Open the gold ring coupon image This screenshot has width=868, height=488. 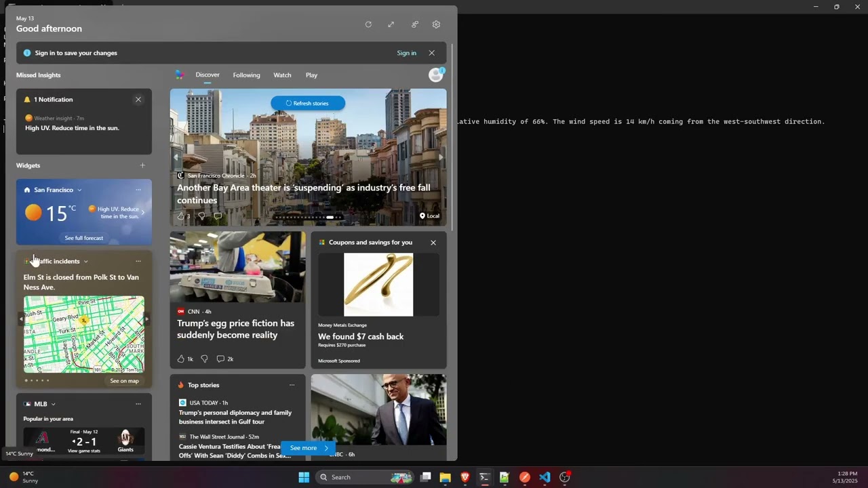point(378,285)
